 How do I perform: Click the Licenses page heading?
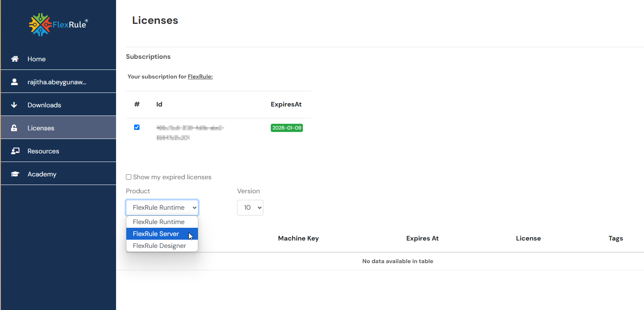point(155,21)
